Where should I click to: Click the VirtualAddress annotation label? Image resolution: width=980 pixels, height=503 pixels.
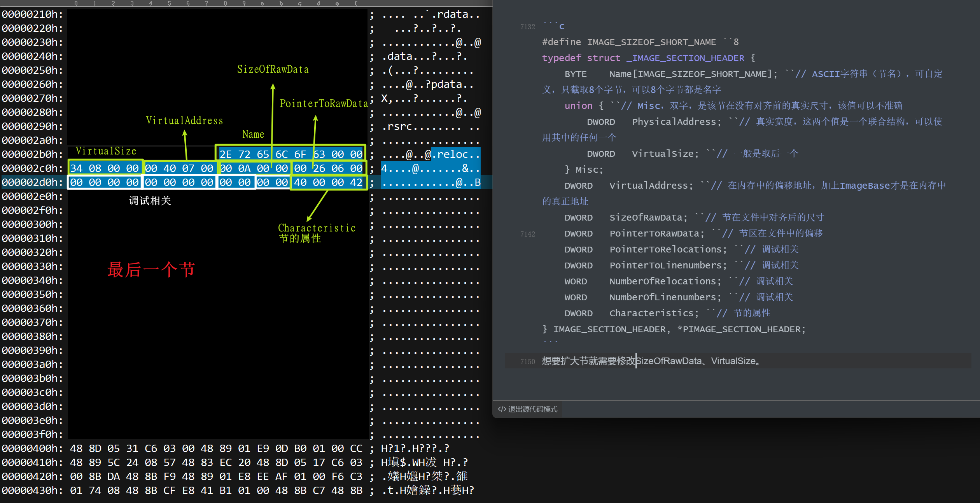tap(184, 121)
